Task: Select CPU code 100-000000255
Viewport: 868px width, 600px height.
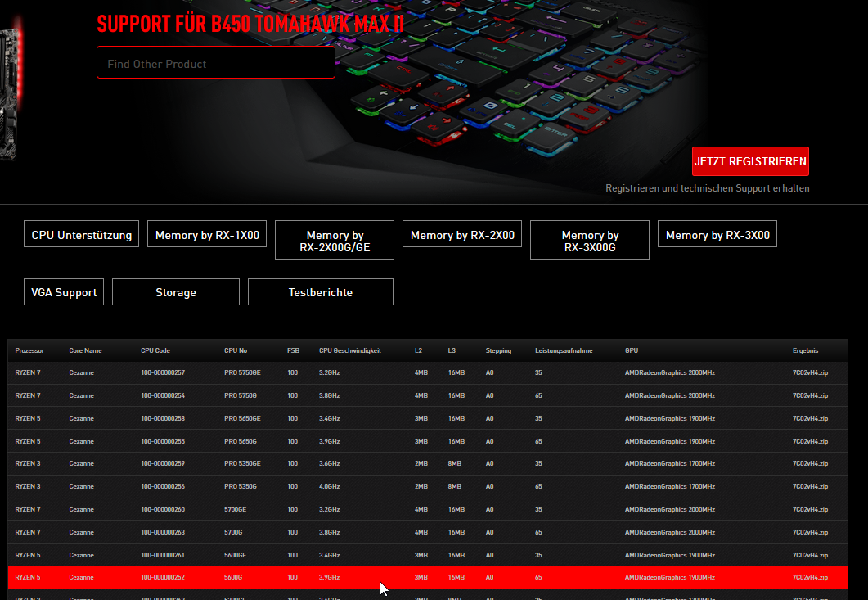Action: tap(163, 441)
